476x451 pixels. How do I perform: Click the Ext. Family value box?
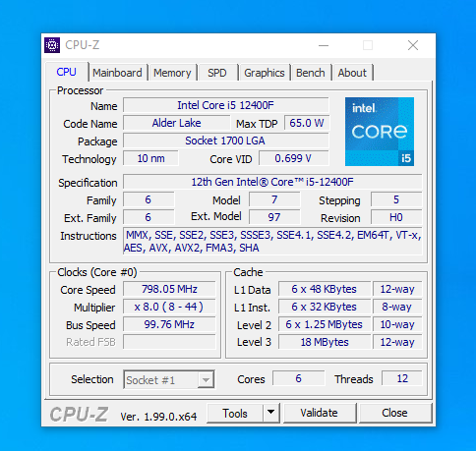pos(149,217)
